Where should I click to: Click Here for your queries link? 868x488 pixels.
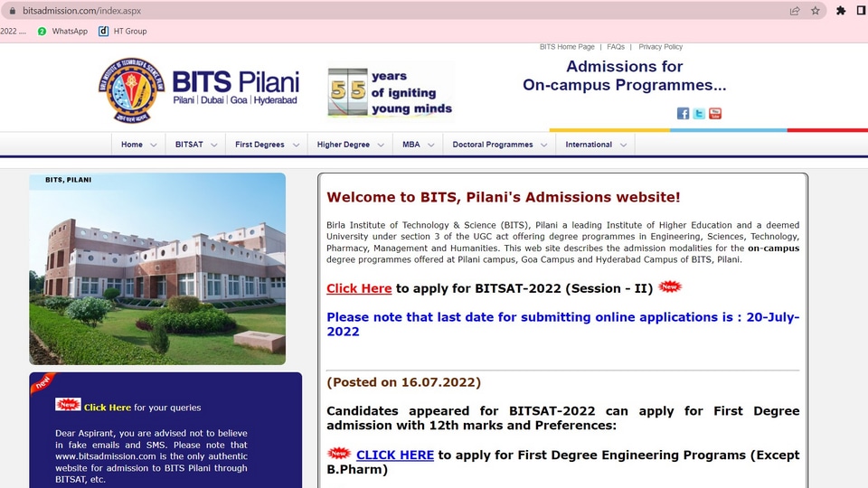coord(108,408)
